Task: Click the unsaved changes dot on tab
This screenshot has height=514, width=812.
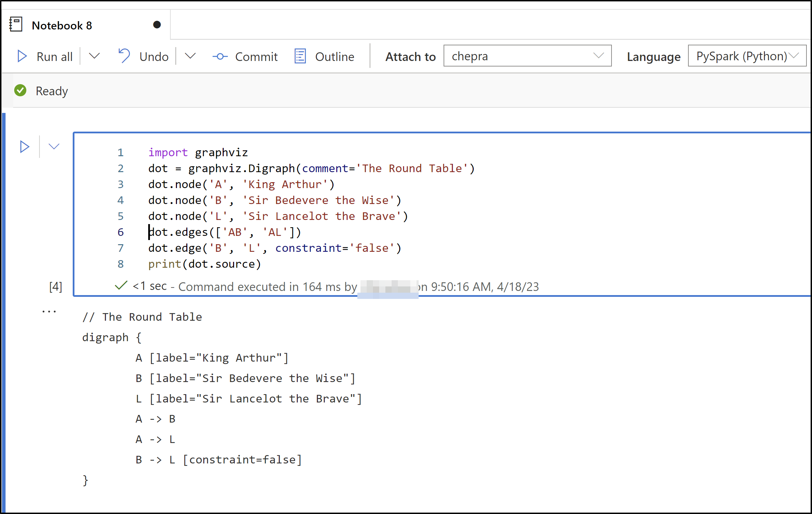Action: (157, 25)
